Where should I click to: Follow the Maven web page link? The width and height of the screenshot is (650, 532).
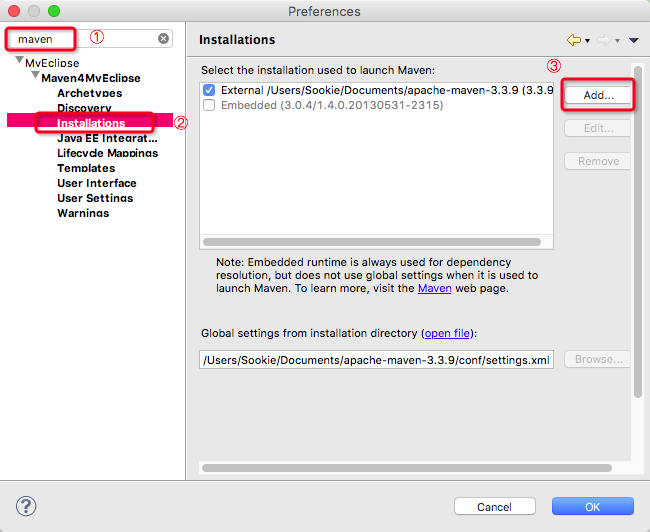pyautogui.click(x=434, y=288)
